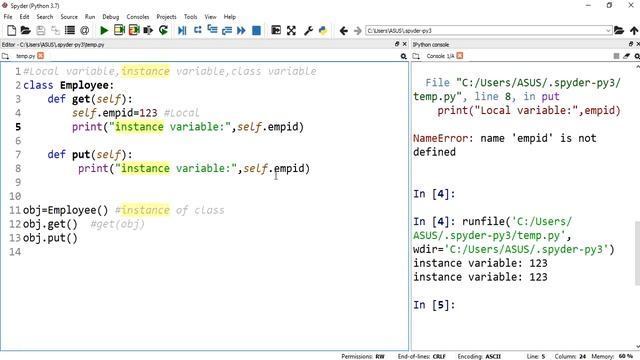Go back with left arrow
Viewport: 640px width, 360px height.
(x=343, y=31)
